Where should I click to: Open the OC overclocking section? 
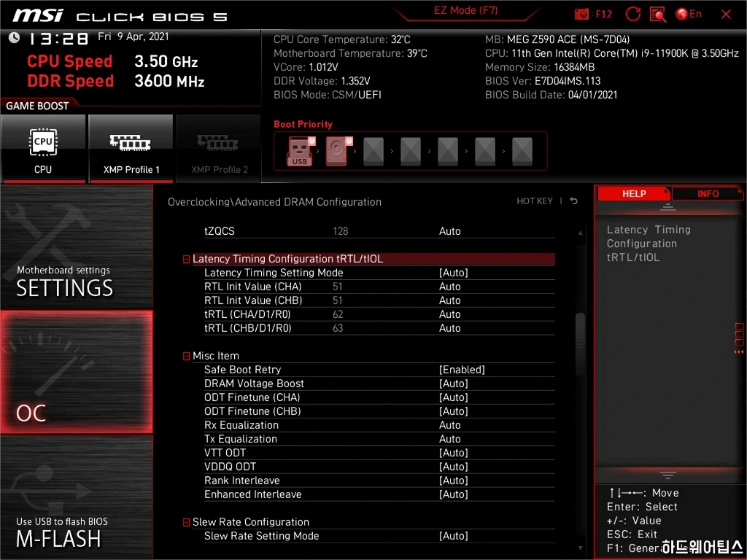coord(77,373)
